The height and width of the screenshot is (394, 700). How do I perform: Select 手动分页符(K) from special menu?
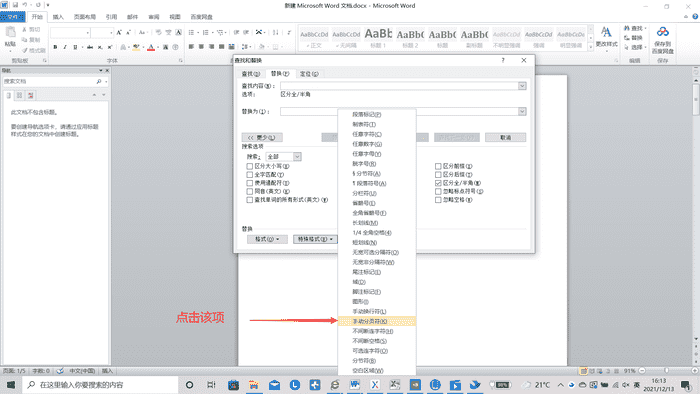tap(377, 321)
